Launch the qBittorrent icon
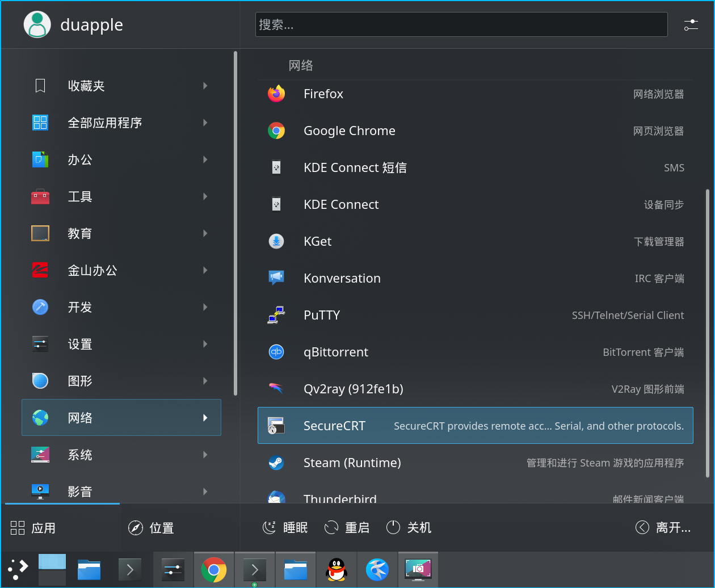 pyautogui.click(x=276, y=352)
